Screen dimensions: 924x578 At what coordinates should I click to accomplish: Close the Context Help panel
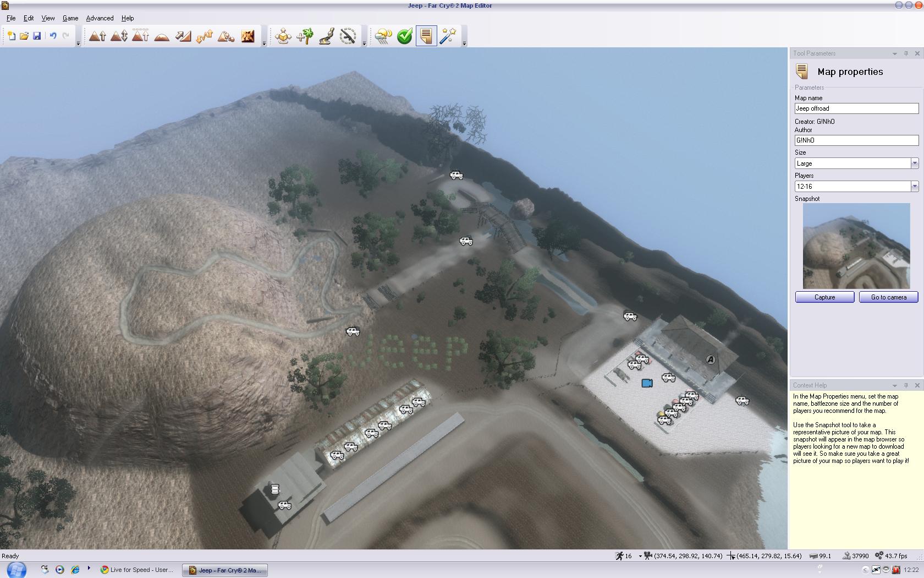(x=917, y=385)
